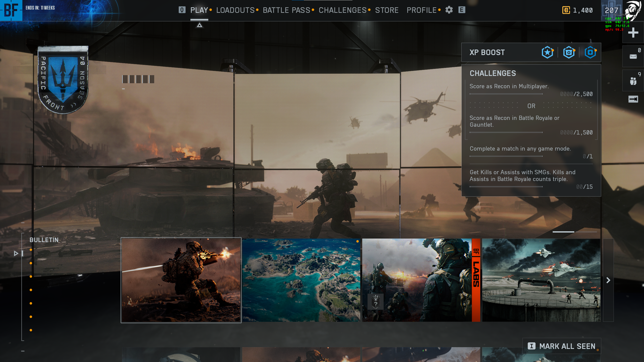This screenshot has height=362, width=644.
Task: Click the SMG Kills or Assists challenge text
Action: (x=522, y=175)
